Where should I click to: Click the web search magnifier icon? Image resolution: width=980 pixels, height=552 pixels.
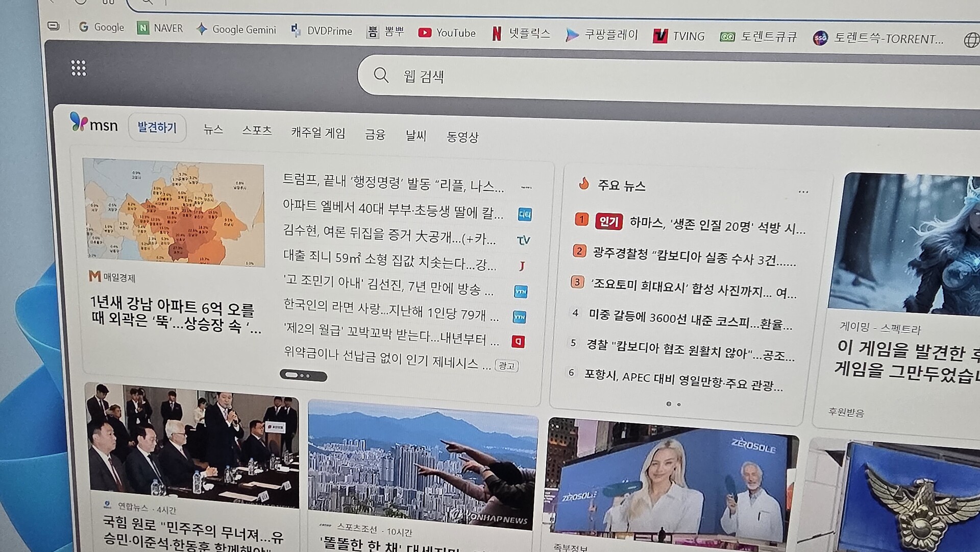(x=381, y=75)
